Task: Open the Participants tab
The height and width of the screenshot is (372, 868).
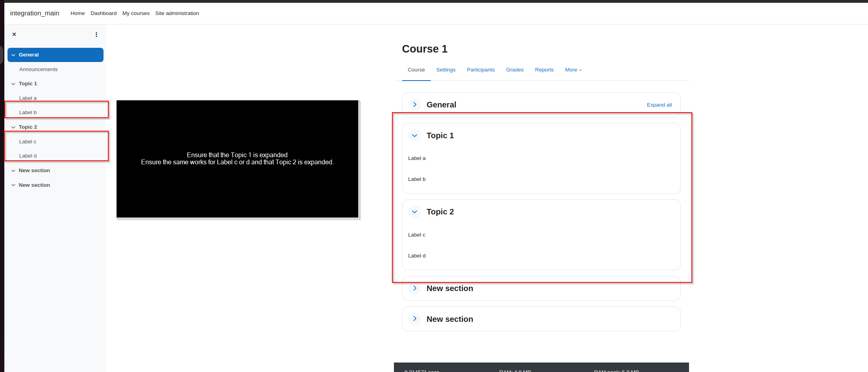Action: click(x=480, y=70)
